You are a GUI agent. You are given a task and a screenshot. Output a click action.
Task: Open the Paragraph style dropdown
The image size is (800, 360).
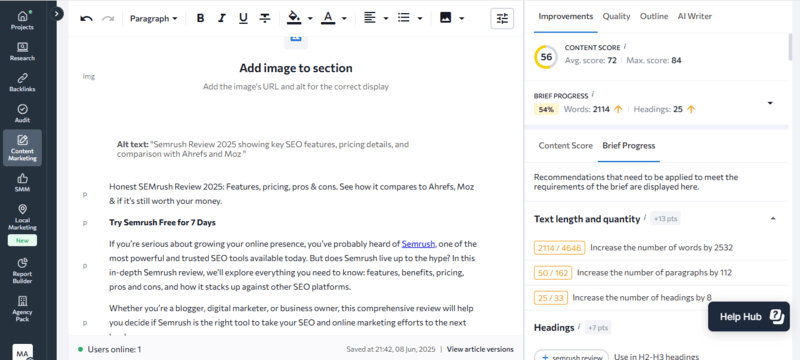click(x=154, y=18)
